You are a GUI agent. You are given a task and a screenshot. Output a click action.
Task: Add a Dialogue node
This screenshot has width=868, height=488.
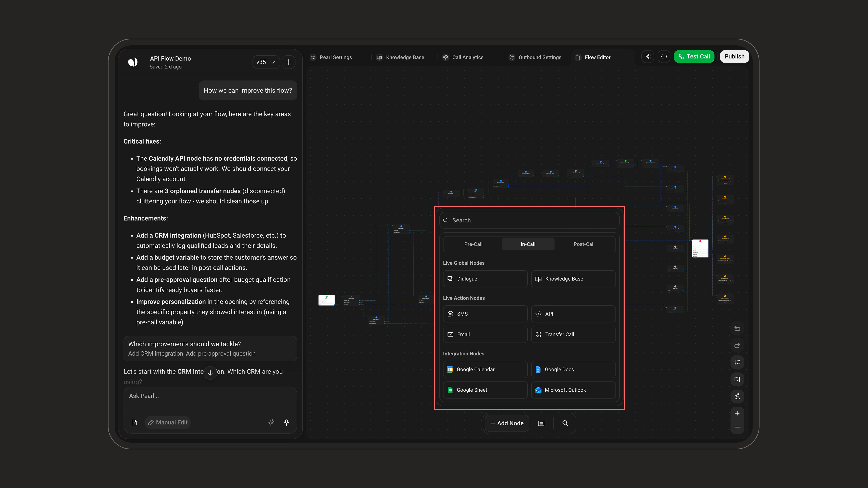pyautogui.click(x=485, y=279)
